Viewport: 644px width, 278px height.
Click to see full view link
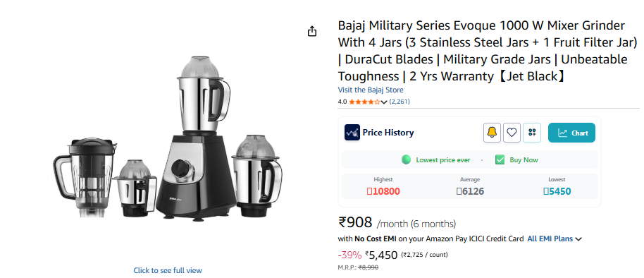point(168,270)
